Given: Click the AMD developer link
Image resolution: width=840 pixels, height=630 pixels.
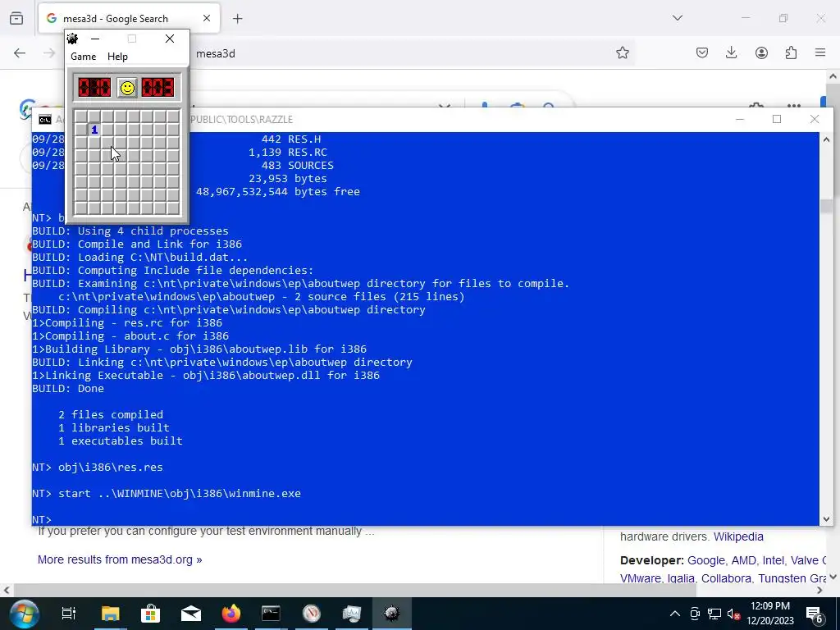Looking at the screenshot, I should (x=743, y=560).
